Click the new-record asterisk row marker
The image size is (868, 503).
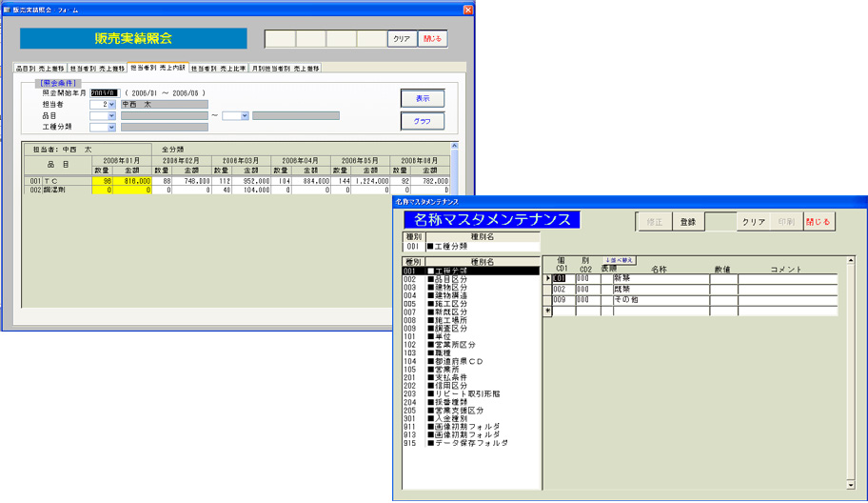[x=547, y=311]
